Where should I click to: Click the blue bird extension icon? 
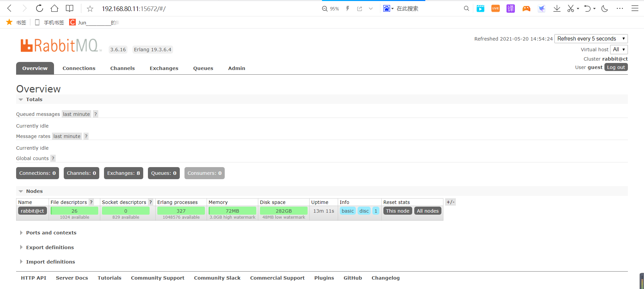click(541, 9)
